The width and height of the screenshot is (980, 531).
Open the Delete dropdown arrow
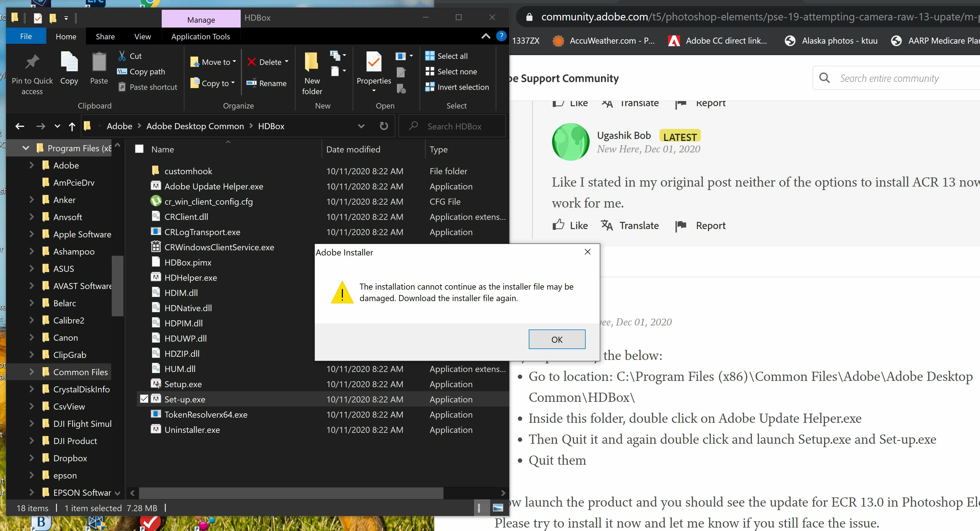(x=287, y=62)
